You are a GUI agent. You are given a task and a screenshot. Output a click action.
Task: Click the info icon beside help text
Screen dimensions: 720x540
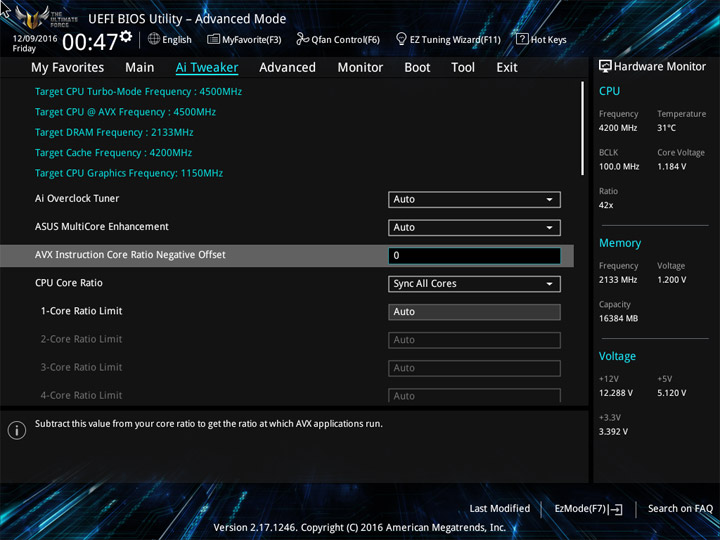(17, 430)
